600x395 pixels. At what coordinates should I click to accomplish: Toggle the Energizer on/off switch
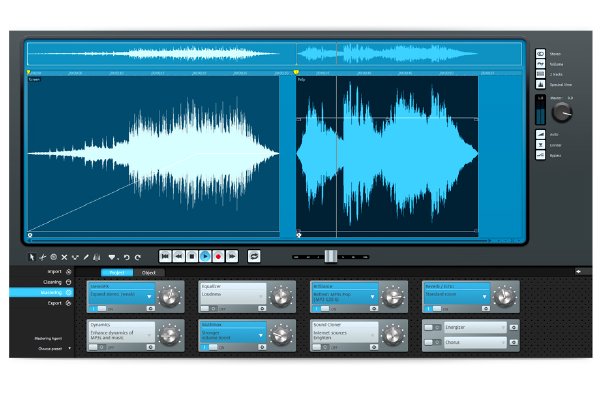pos(433,328)
